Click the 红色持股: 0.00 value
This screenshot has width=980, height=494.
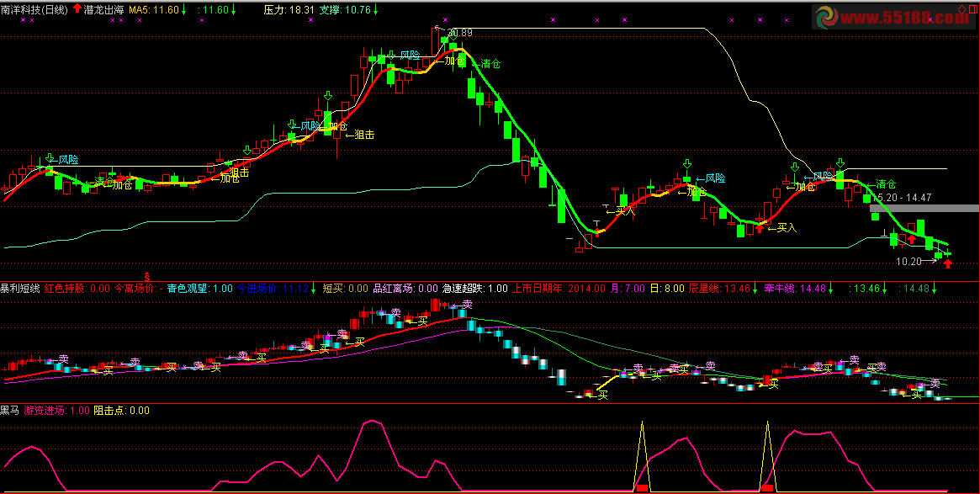(77, 289)
